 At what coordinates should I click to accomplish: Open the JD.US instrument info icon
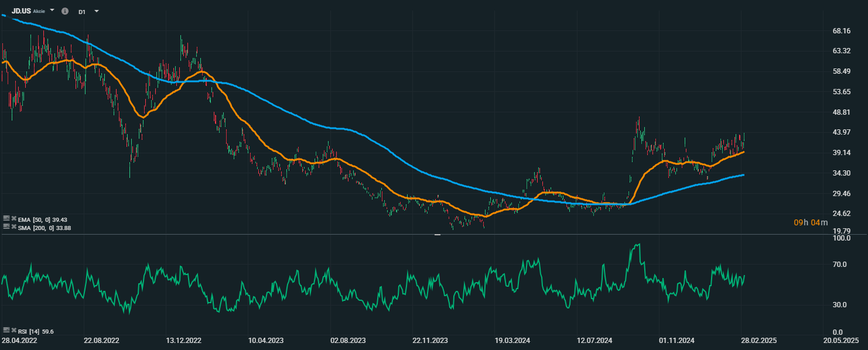coord(64,11)
